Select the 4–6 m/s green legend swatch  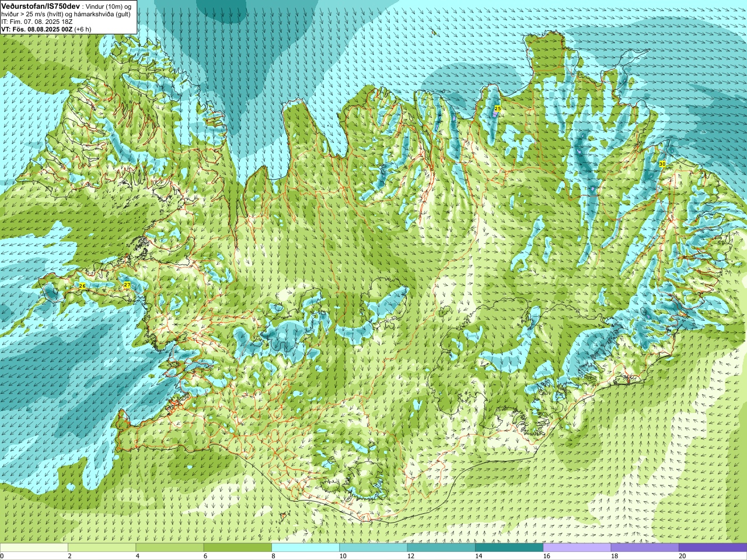170,548
